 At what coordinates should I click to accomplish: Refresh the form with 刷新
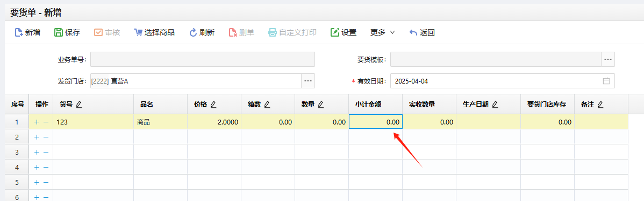(202, 32)
